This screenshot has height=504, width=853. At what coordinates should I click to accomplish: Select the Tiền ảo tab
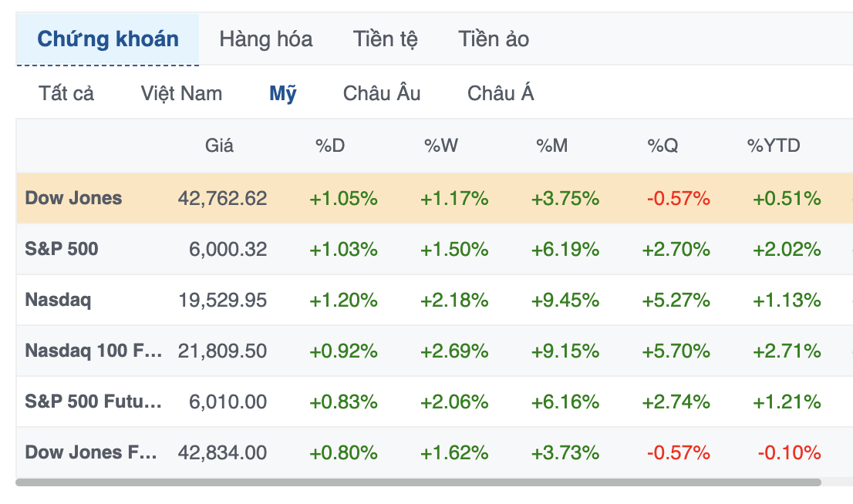click(x=494, y=39)
